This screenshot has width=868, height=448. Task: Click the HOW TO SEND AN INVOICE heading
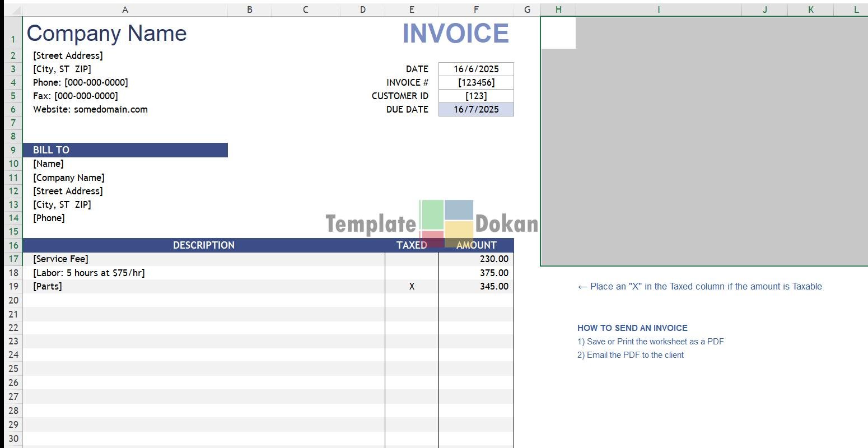pyautogui.click(x=632, y=328)
